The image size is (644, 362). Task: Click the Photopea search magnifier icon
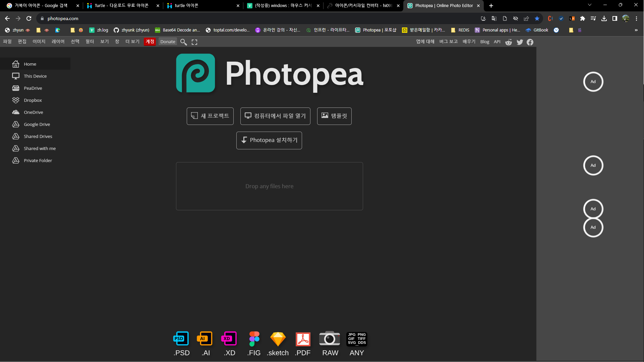tap(183, 42)
